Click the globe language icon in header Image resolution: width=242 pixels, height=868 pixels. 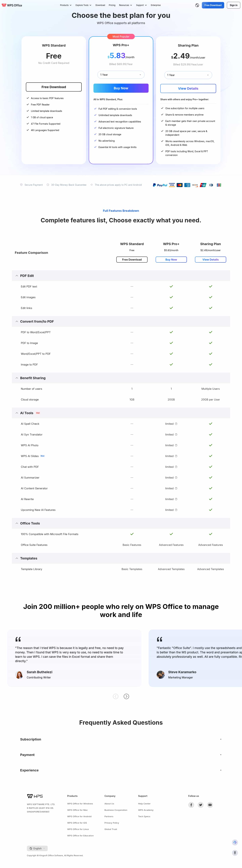[x=197, y=5]
